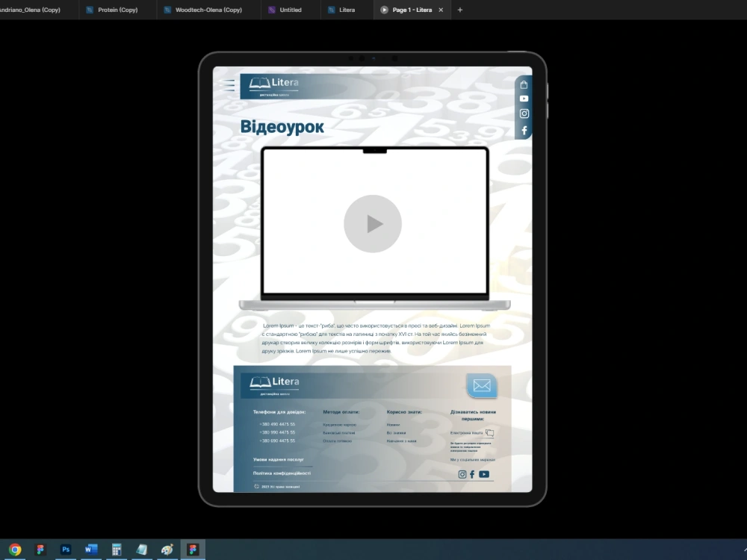Open Calculator from the taskbar
The height and width of the screenshot is (560, 747).
point(117,550)
